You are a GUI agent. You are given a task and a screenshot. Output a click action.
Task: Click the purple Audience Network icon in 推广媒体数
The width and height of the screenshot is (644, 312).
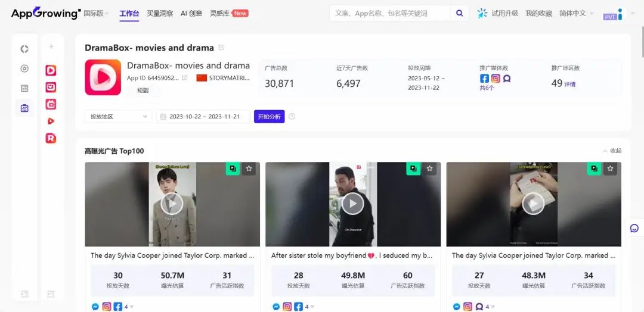[507, 79]
